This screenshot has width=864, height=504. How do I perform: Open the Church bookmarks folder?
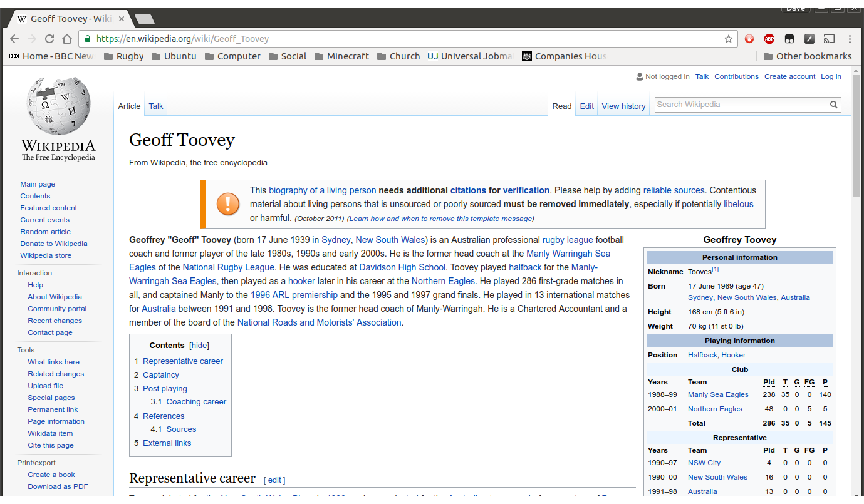(398, 56)
